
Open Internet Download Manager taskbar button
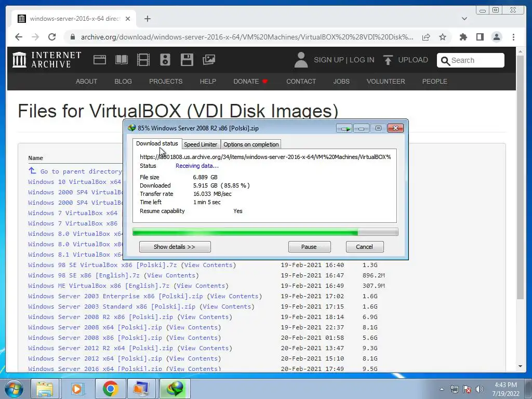point(175,389)
